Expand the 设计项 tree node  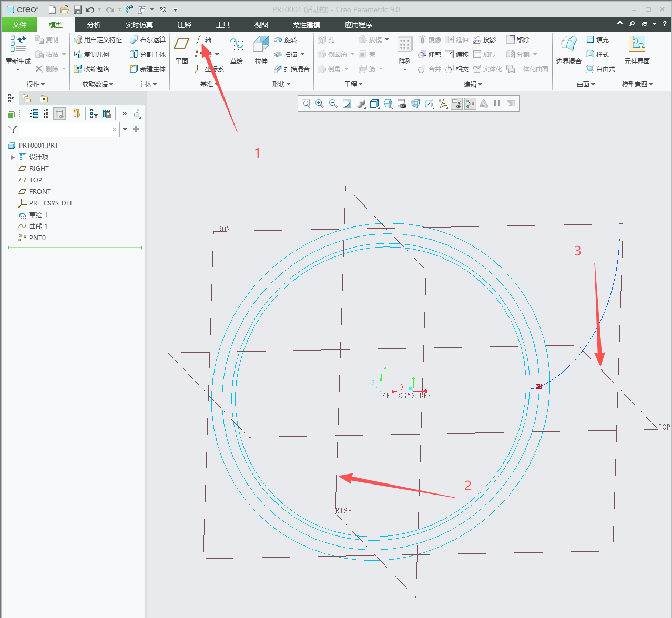[x=13, y=157]
